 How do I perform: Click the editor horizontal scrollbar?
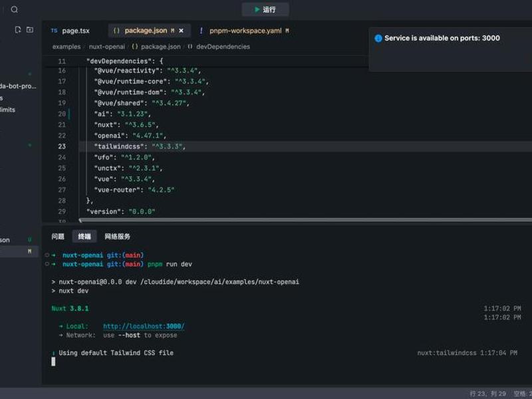click(x=305, y=220)
